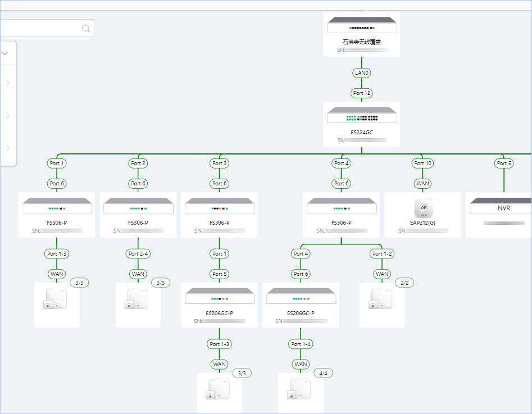
Task: Click the WAN label above EAP212(G)
Action: coord(423,184)
